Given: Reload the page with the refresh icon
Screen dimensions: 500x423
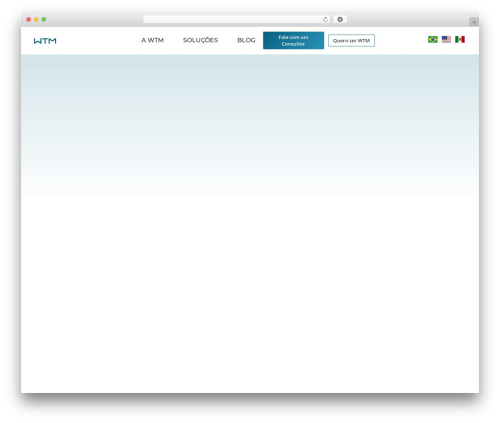Looking at the screenshot, I should 325,19.
